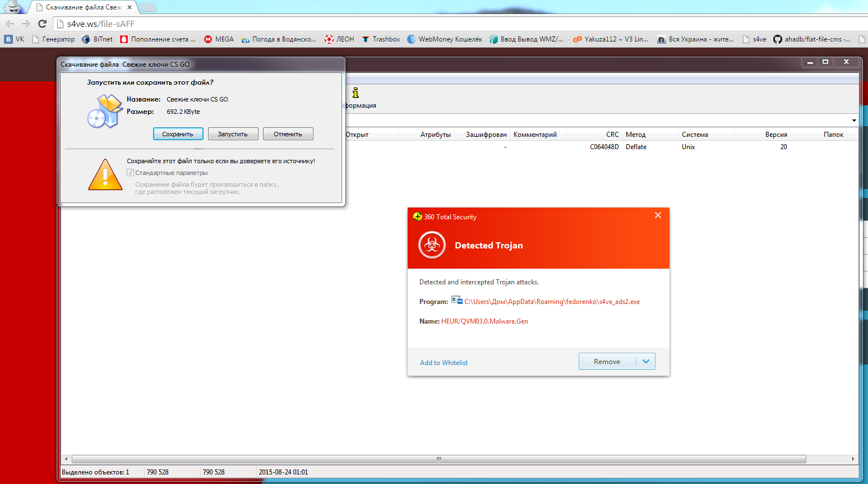Click the date 2015-08-24 01:01 in status bar
Viewport: 868px width, 484px height.
point(283,472)
